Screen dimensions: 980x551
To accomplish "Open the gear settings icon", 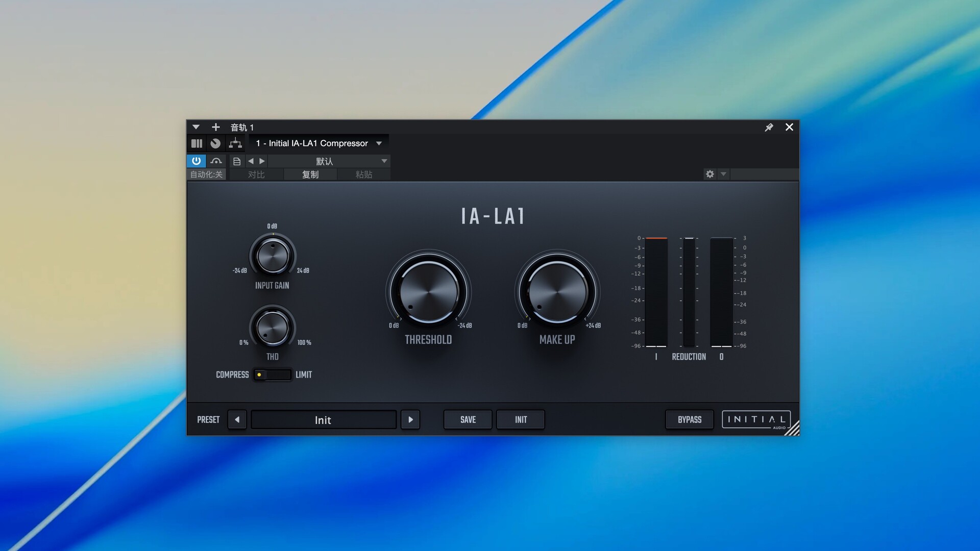I will point(710,174).
